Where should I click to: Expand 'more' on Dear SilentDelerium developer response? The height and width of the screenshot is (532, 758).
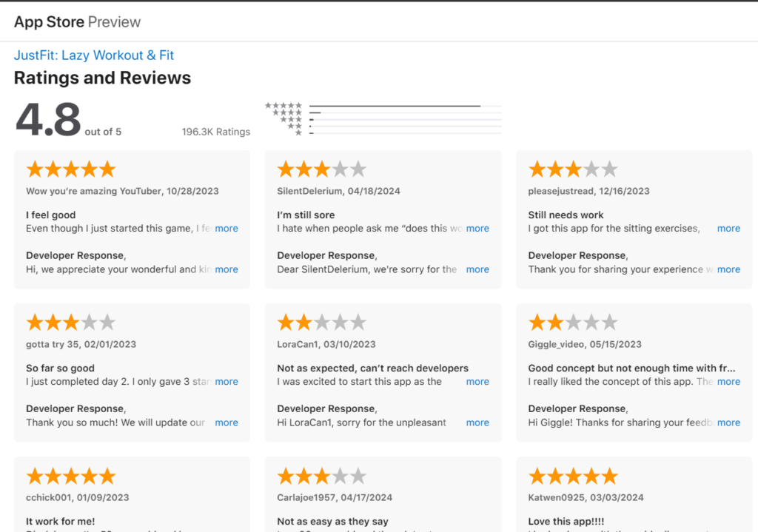477,269
